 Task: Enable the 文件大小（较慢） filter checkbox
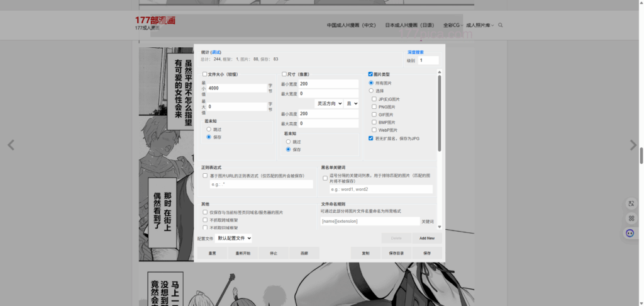204,74
